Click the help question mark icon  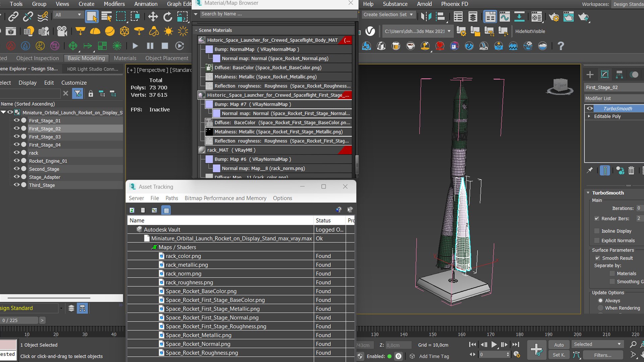point(560,46)
